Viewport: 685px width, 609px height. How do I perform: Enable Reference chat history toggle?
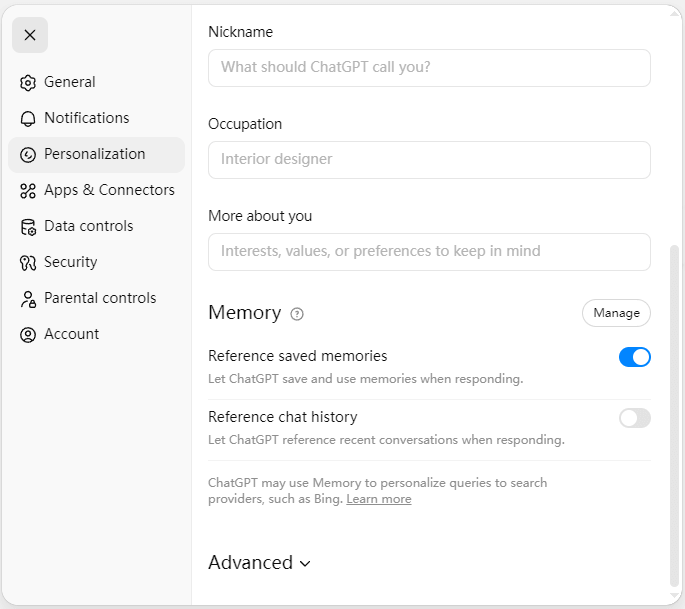[634, 418]
